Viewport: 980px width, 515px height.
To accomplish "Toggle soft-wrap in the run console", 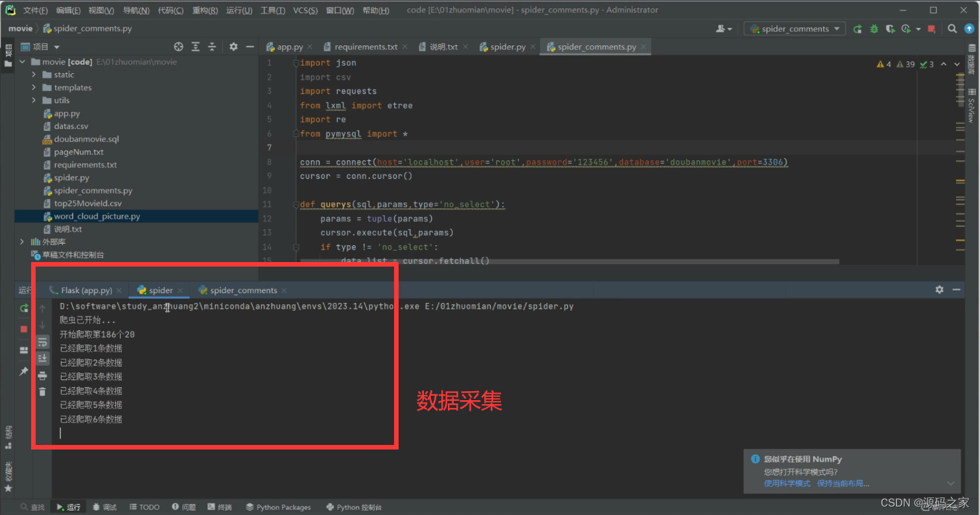I will click(43, 342).
